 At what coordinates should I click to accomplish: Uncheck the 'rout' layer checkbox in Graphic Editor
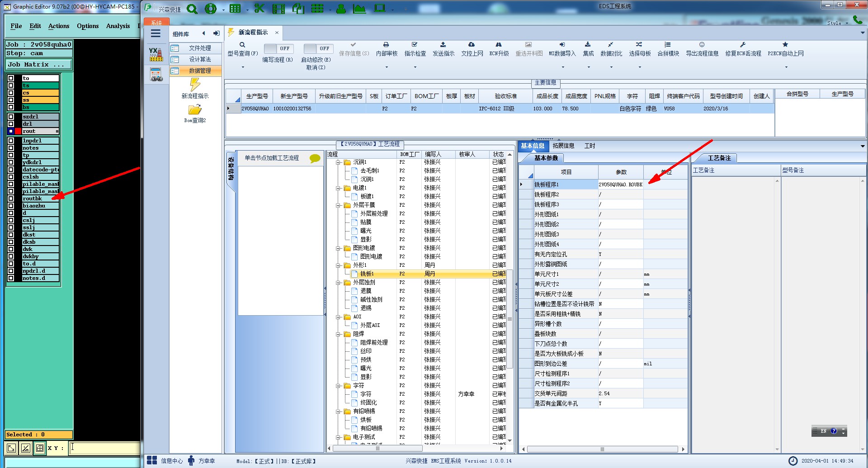11,131
